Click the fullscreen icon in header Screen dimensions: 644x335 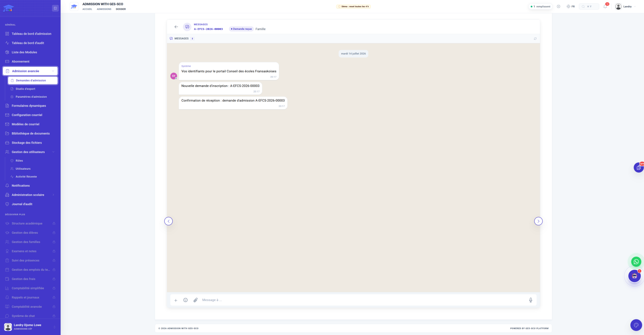click(558, 6)
